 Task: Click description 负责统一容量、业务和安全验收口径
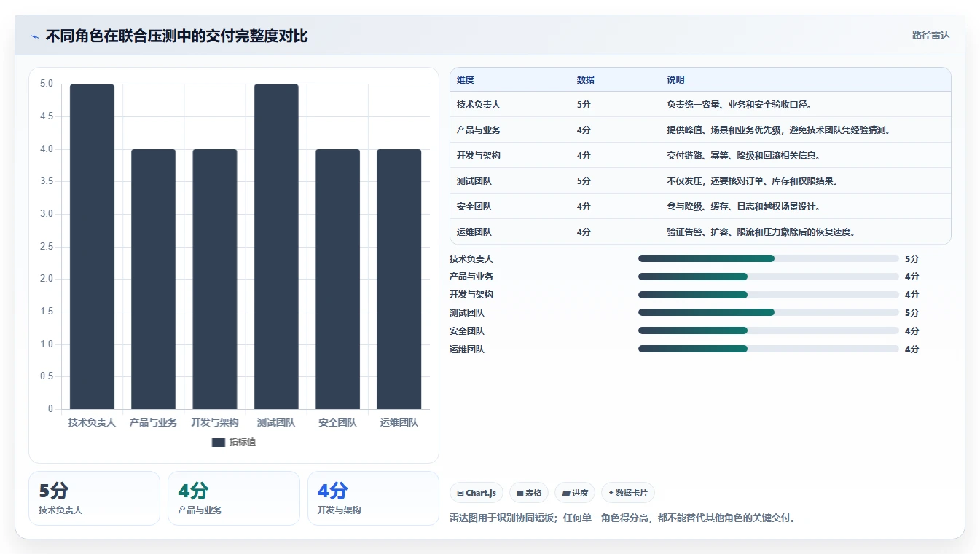[739, 105]
